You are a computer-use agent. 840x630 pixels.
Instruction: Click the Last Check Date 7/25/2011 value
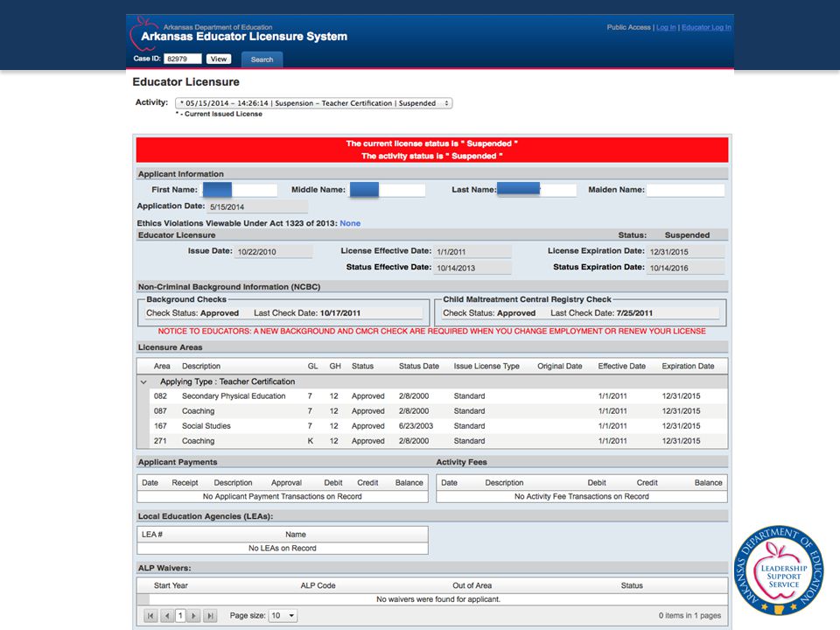tap(634, 313)
